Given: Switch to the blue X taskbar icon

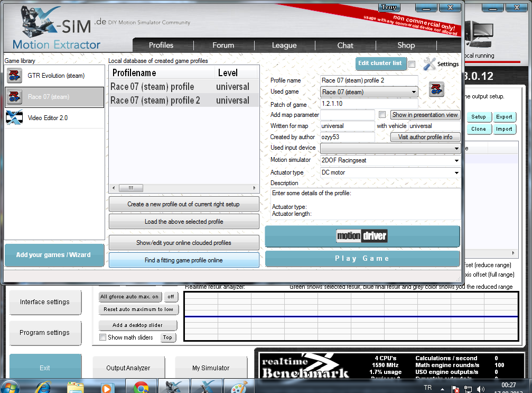Looking at the screenshot, I should (206, 387).
